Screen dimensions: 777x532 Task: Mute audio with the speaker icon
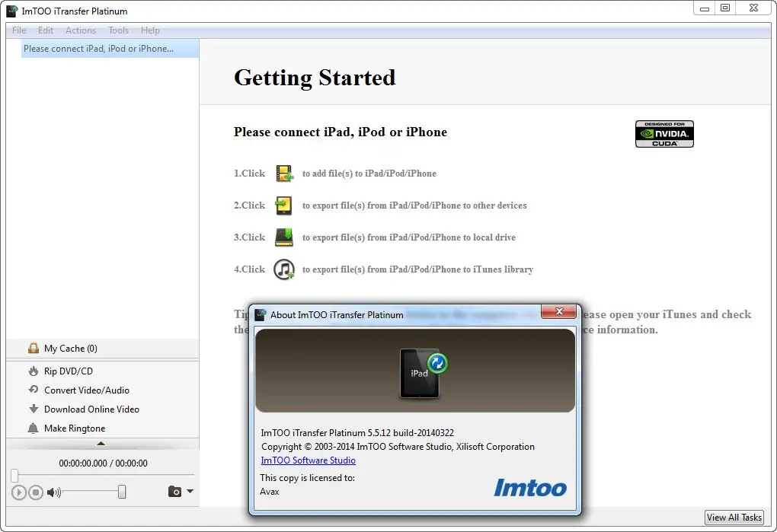click(x=53, y=492)
